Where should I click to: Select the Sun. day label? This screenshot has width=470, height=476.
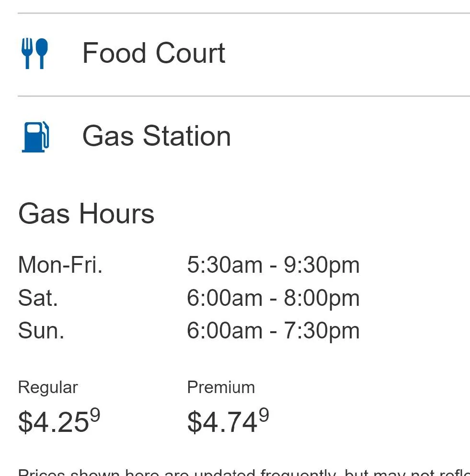pos(41,331)
